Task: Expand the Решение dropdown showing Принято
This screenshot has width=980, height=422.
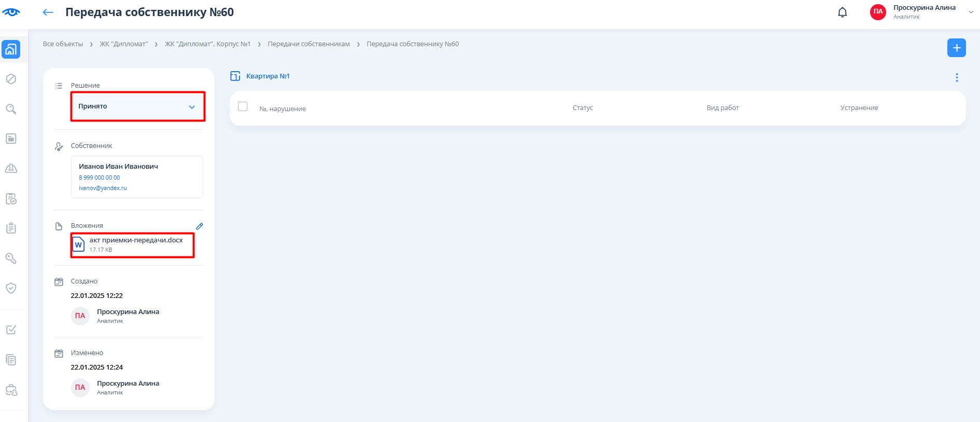Action: point(137,106)
